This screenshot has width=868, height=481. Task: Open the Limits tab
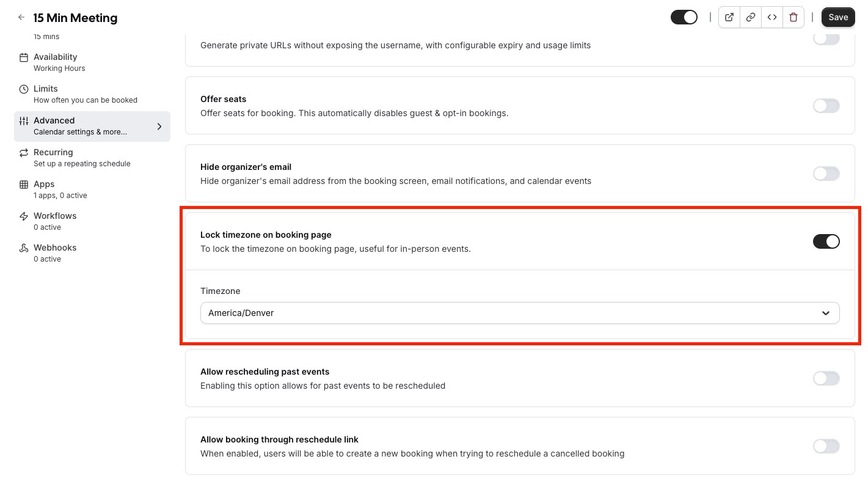coord(92,94)
